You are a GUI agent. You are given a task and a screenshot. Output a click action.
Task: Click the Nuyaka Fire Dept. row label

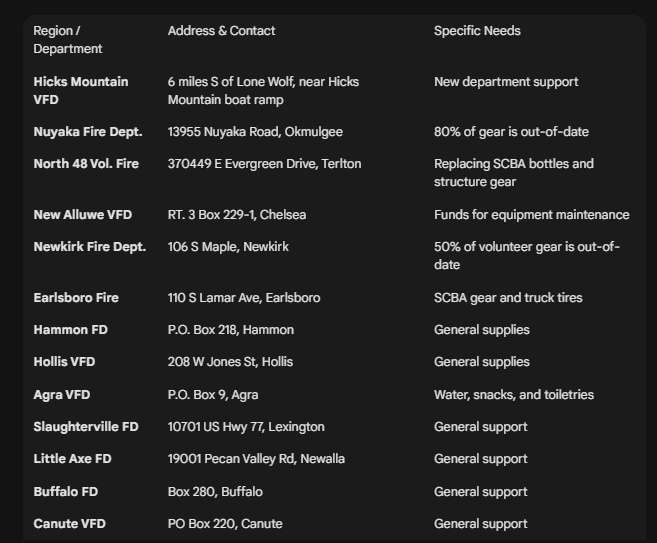pos(88,132)
